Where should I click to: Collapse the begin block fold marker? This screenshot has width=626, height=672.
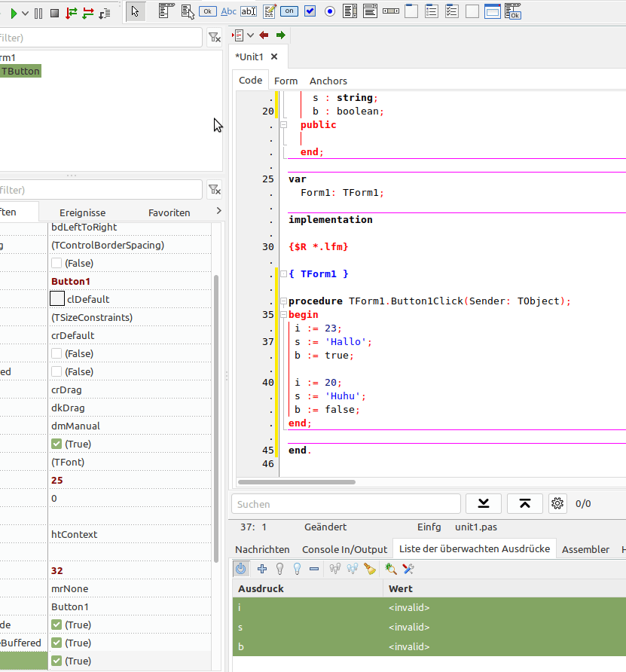coord(284,315)
